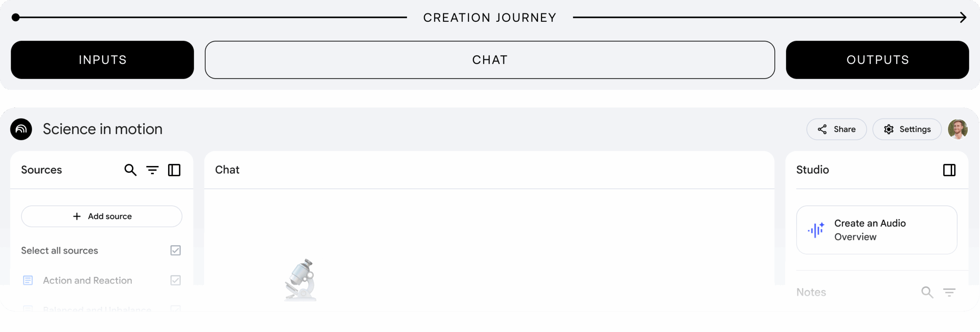Click the NotebookLM logo icon

tap(21, 129)
